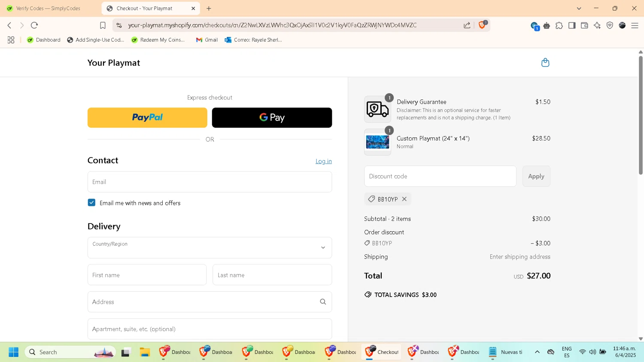
Task: Open the Redeem My Coins bookmark
Action: tap(158, 40)
